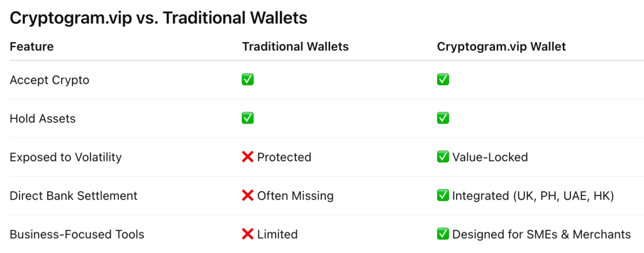Screen dimensions: 644x253
Task: Select the Exposed to Volatility row label
Action: [x=65, y=157]
